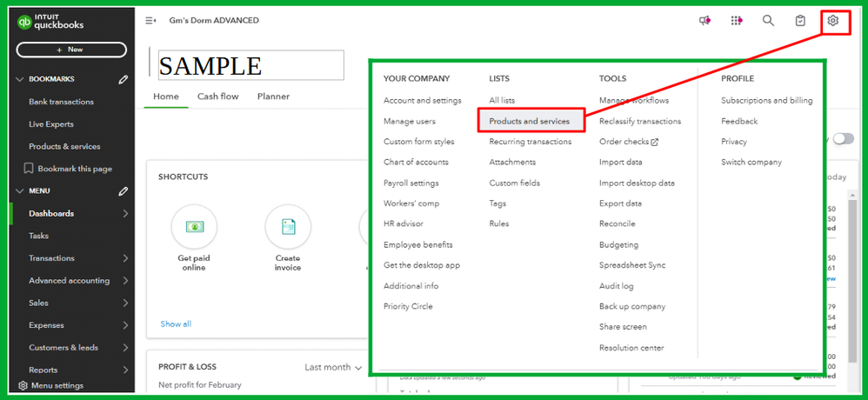This screenshot has width=868, height=400.
Task: Switch to the Cash flow tab
Action: pyautogui.click(x=218, y=97)
